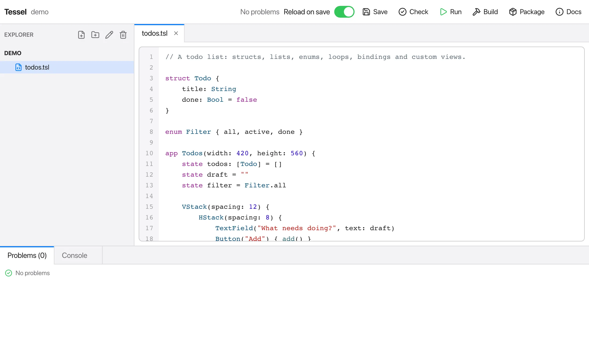Click the Package button
The width and height of the screenshot is (589, 364).
(527, 12)
